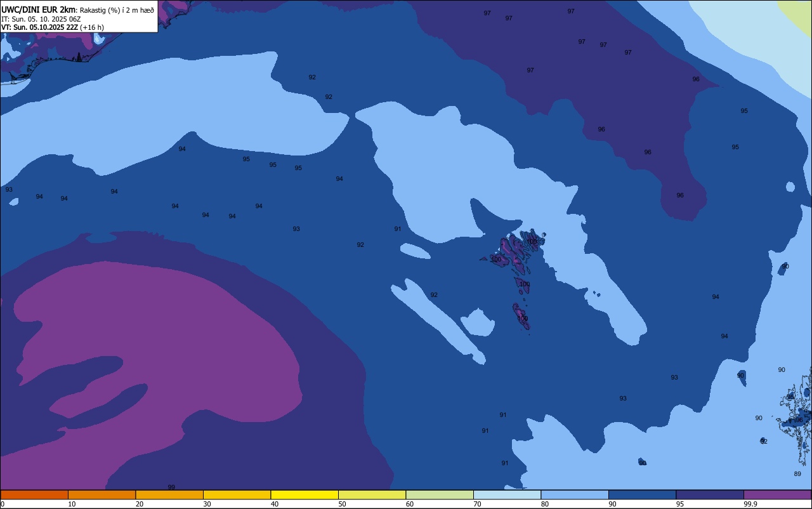Click the legend tick label "60"

[410, 504]
